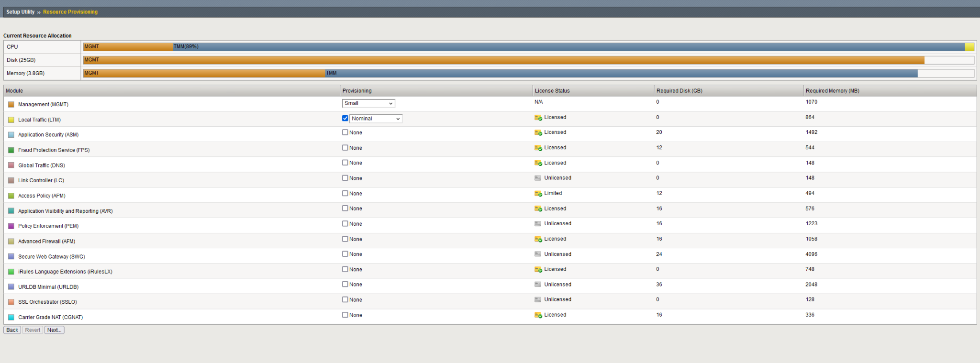980x363 pixels.
Task: Enable the Application Security (ASM) checkbox
Action: (345, 132)
